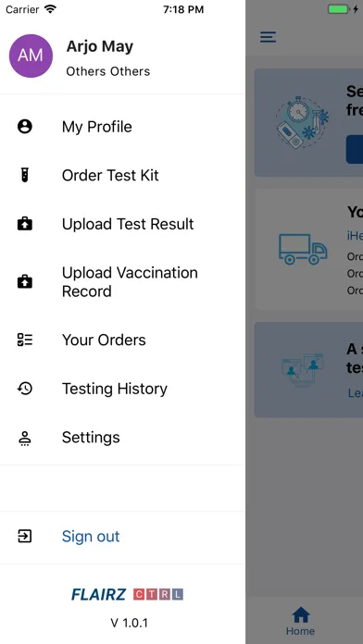Tap the My Profile person icon
This screenshot has height=644, width=363.
(x=25, y=127)
